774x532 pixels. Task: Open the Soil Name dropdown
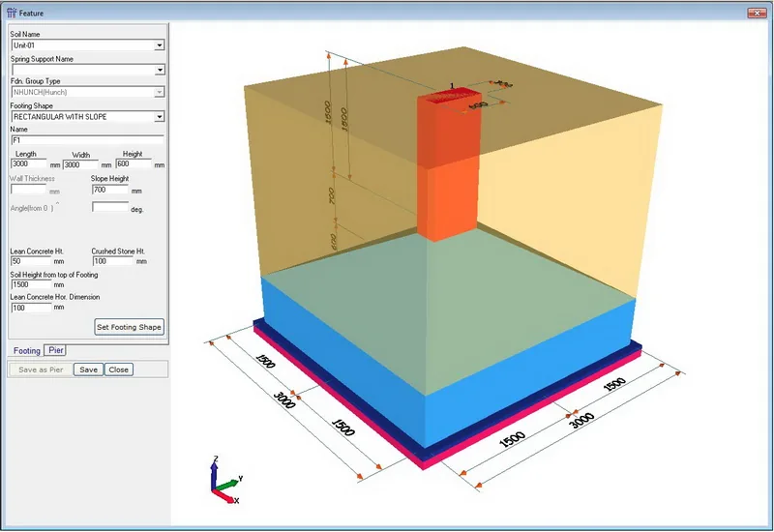point(159,45)
